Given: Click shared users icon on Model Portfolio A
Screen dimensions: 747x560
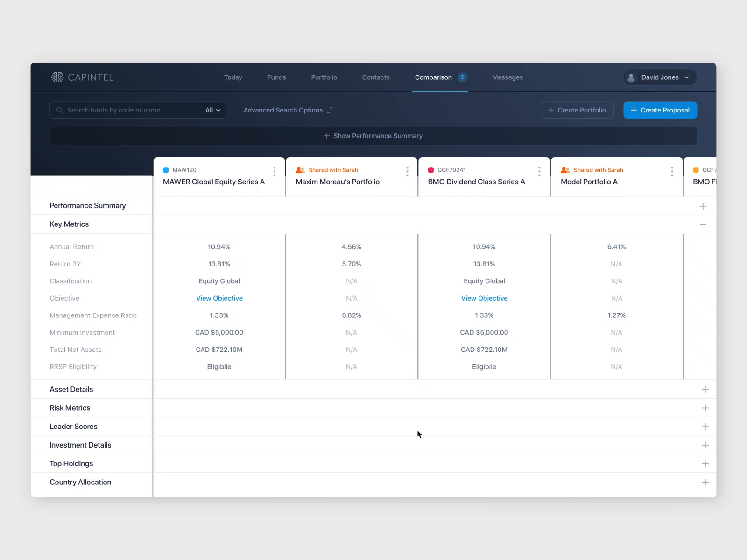Looking at the screenshot, I should pyautogui.click(x=565, y=170).
